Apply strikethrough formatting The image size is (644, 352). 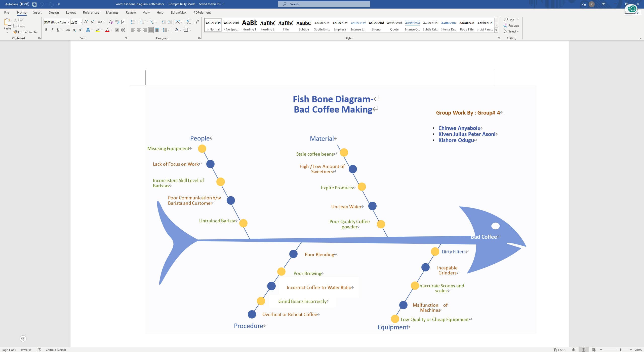click(x=68, y=30)
